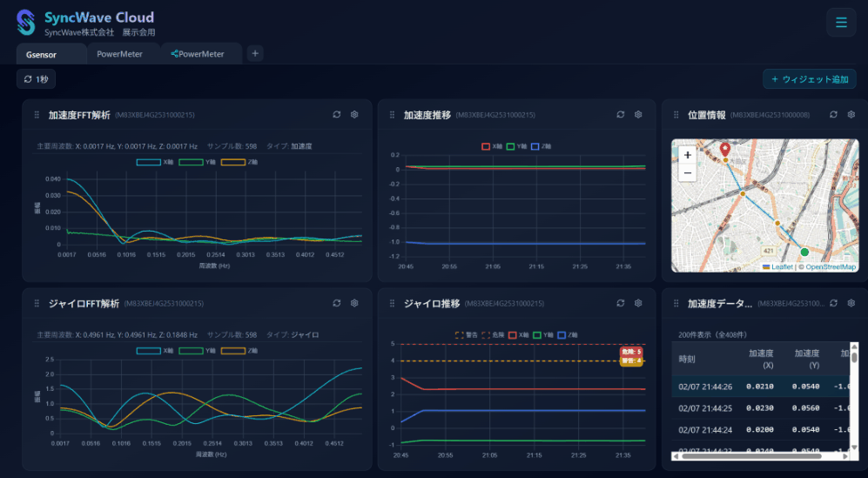Click the drag handle of ジャイロFFT解析 widget
Screen dimensions: 868x478
(37, 304)
